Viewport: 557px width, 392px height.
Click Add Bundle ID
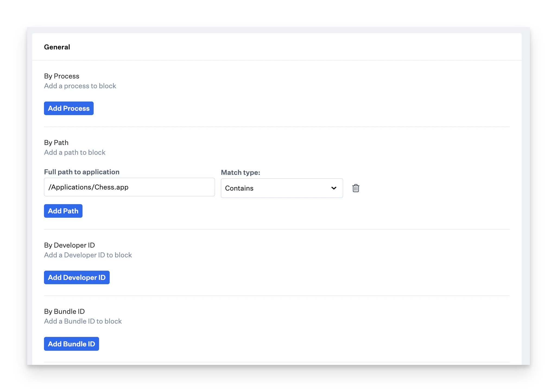pyautogui.click(x=71, y=344)
